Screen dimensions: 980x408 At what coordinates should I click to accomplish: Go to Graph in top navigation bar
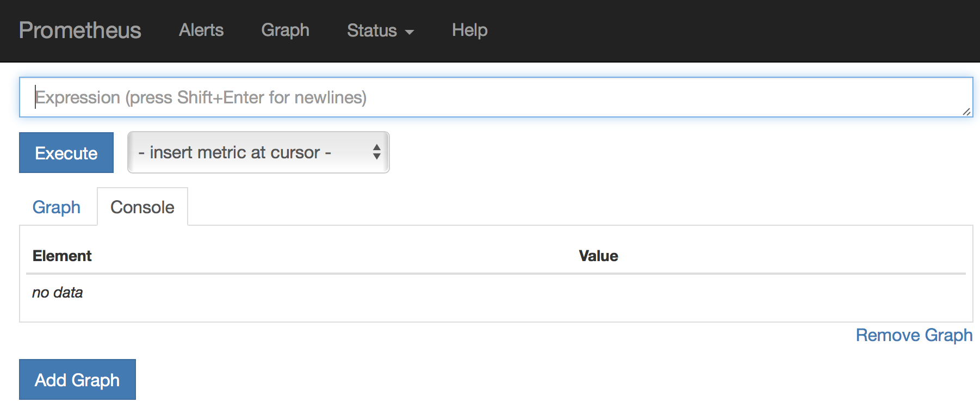pyautogui.click(x=285, y=30)
